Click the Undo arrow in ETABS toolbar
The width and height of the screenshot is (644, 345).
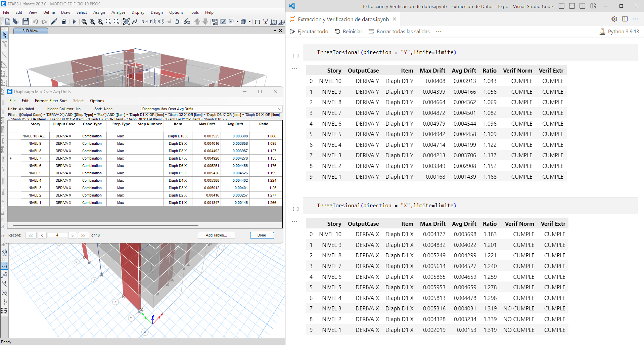pos(36,21)
